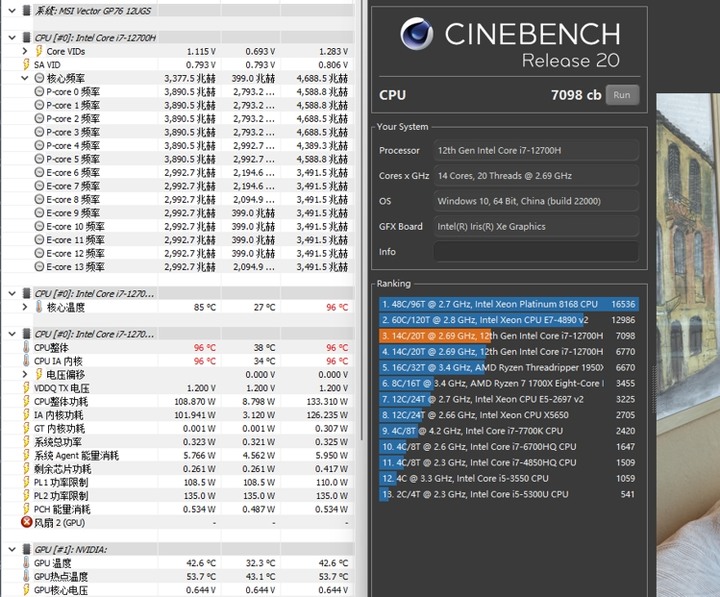The height and width of the screenshot is (597, 720).
Task: Select the i7-12700H 6770 ranking row
Action: 508,351
